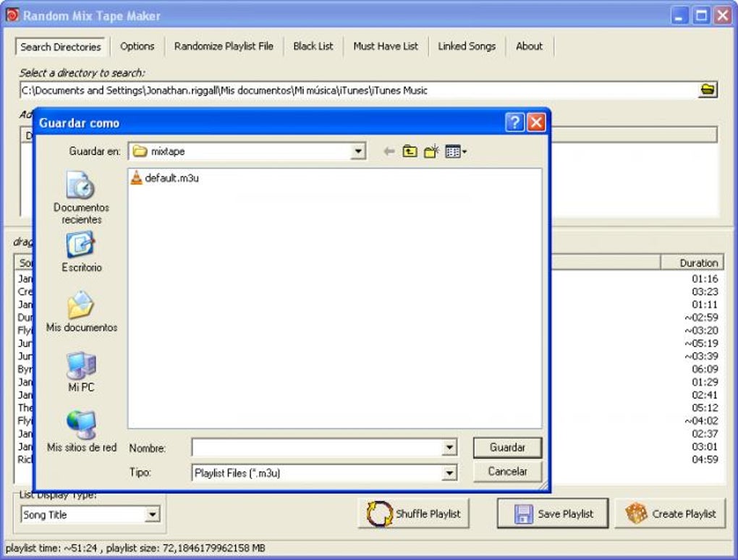This screenshot has height=560, width=738.
Task: Open the Must Have List tab
Action: (x=386, y=46)
